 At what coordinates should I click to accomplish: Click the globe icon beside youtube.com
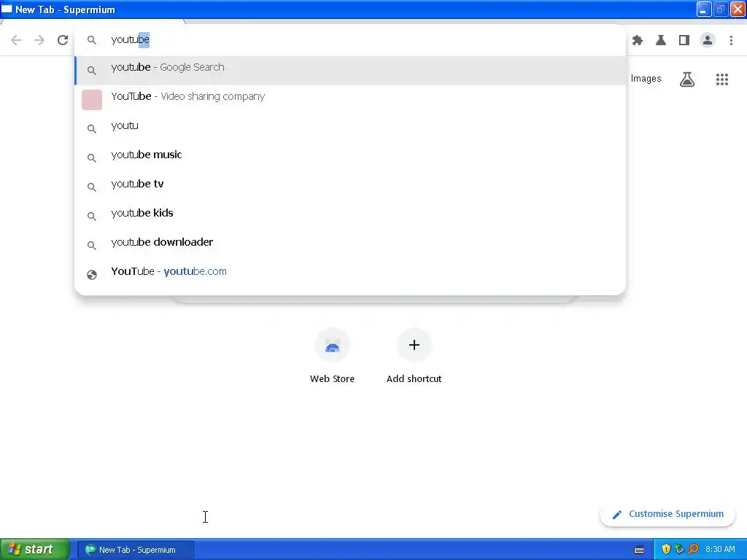[x=92, y=275]
